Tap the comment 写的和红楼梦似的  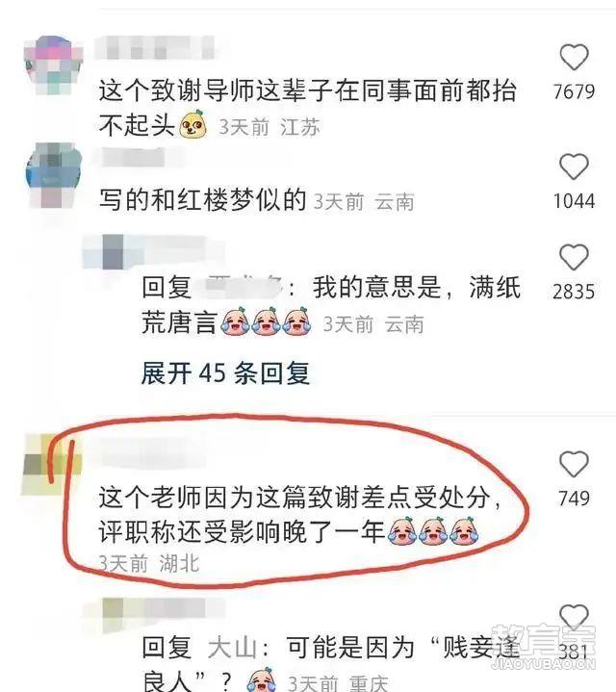point(202,200)
